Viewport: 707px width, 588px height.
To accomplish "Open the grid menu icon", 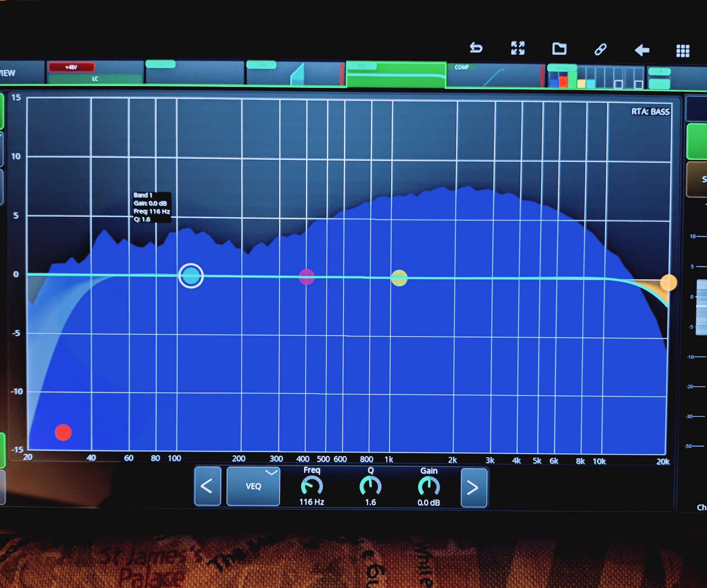I will (x=683, y=51).
